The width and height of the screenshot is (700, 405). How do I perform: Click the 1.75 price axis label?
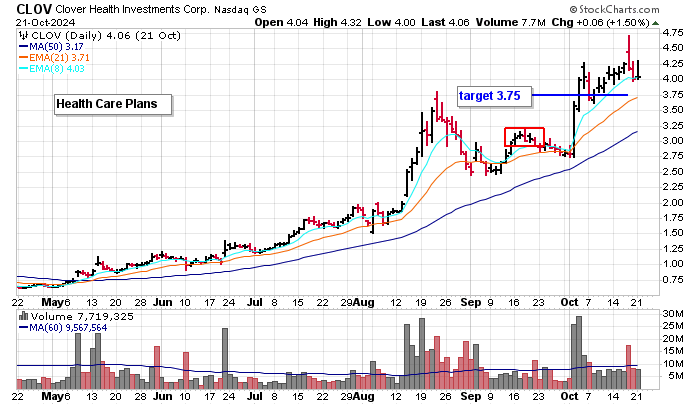point(673,217)
